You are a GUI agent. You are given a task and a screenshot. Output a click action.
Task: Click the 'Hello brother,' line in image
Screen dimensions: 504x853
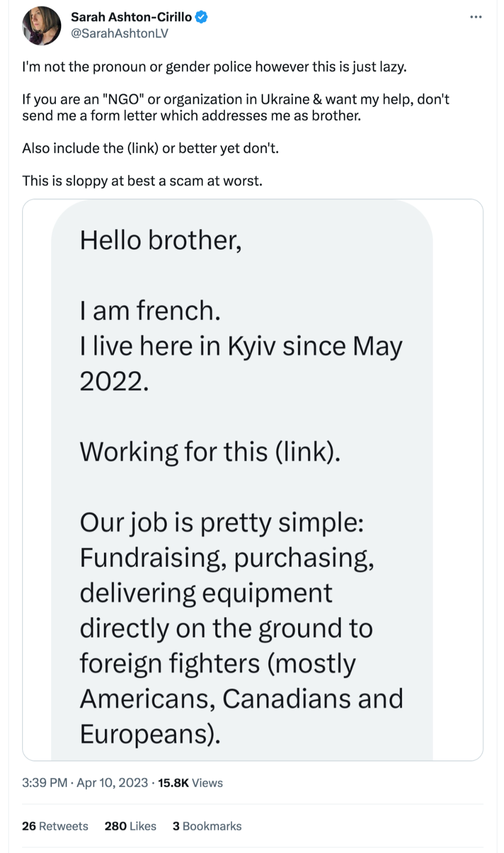[161, 240]
